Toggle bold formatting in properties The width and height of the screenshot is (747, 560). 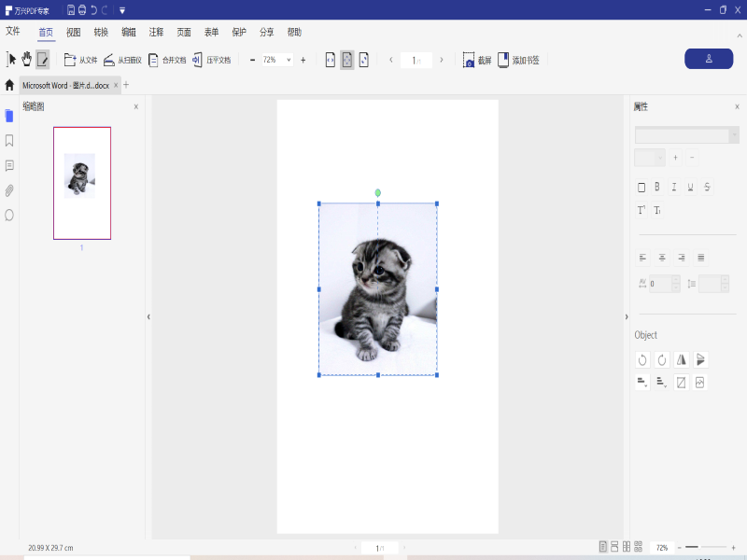[x=657, y=187]
